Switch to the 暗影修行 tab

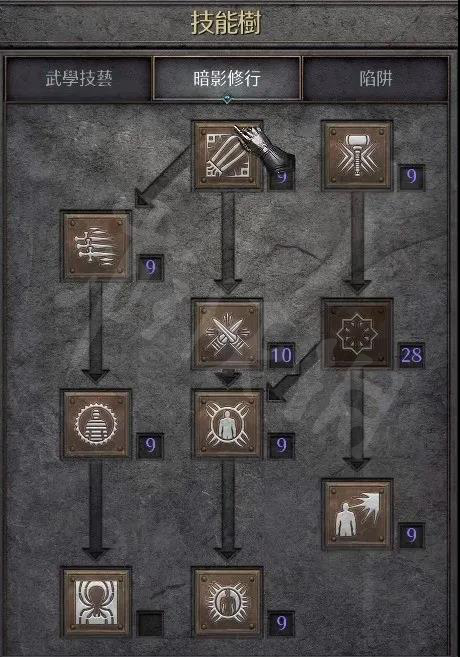pyautogui.click(x=227, y=78)
